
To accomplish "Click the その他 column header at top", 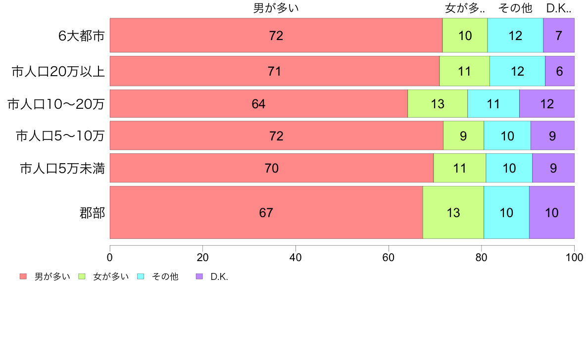I will (515, 8).
